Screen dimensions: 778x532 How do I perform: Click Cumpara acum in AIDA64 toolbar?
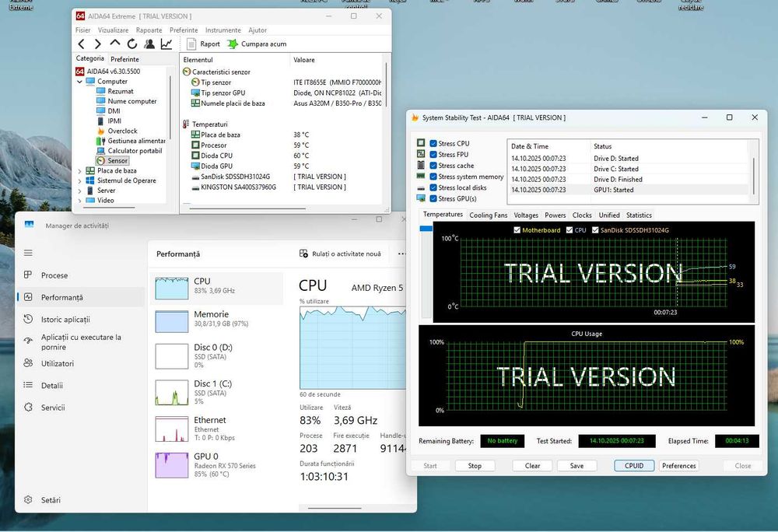(x=257, y=44)
